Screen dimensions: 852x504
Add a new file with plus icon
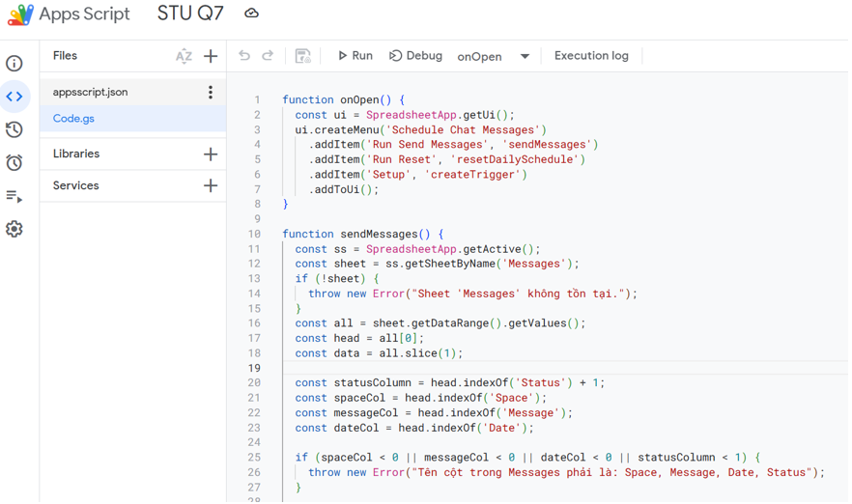tap(211, 56)
